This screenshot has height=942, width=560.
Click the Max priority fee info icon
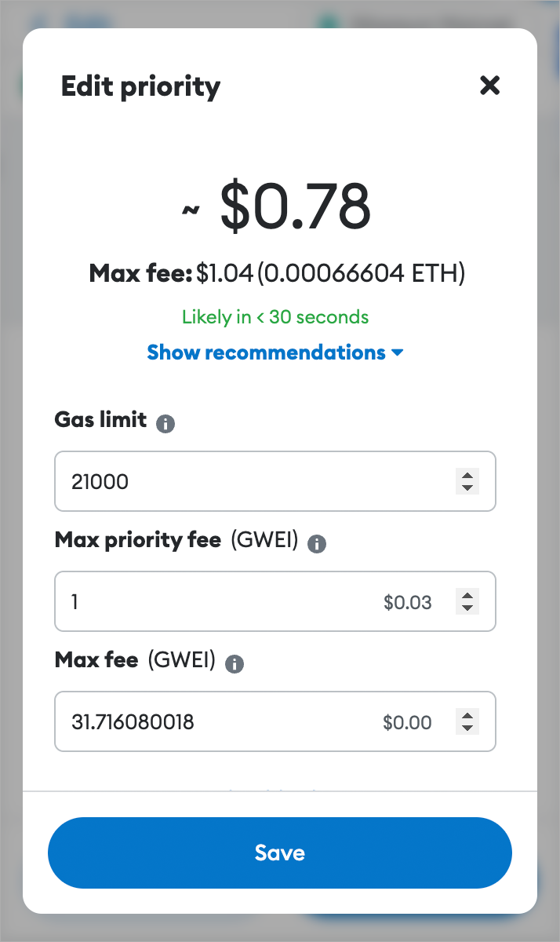pos(317,544)
